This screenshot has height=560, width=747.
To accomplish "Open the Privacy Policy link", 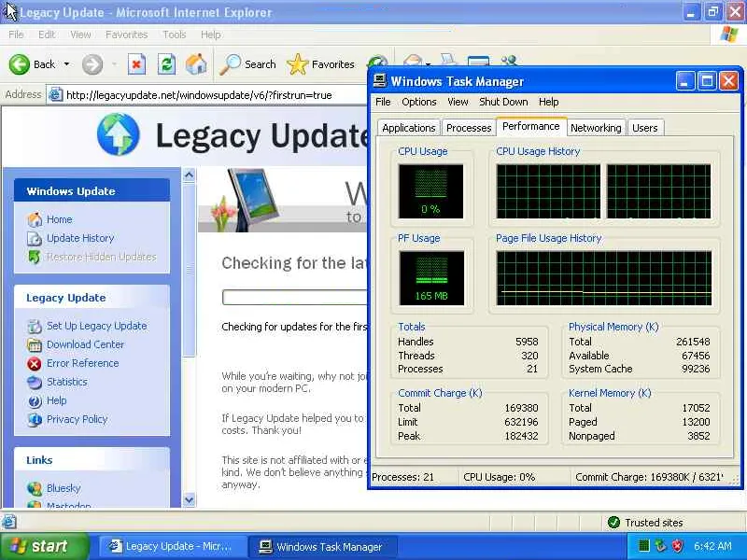I will (78, 419).
